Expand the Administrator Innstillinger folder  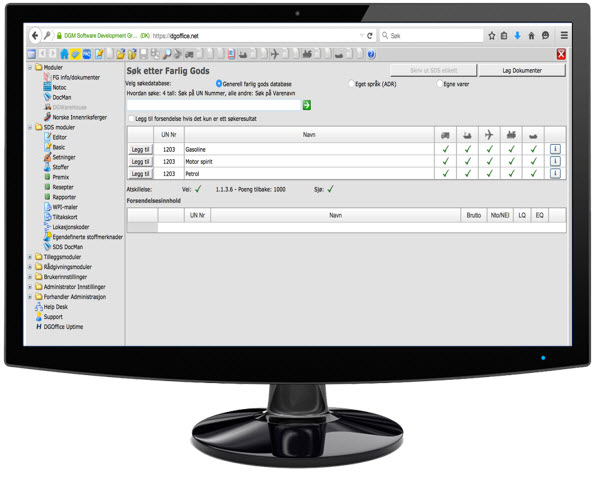(30, 287)
